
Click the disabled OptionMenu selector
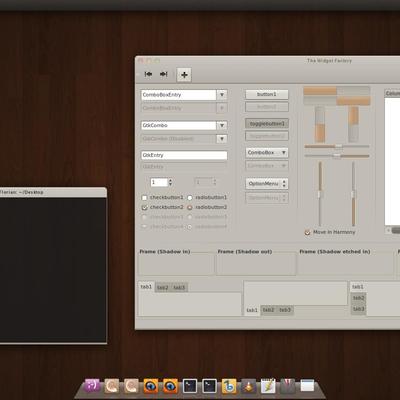[267, 198]
